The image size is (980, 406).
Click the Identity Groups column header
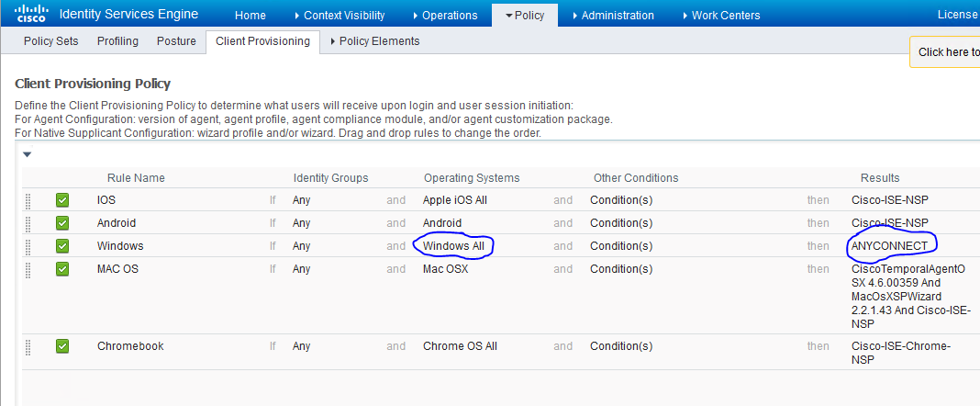(x=330, y=177)
